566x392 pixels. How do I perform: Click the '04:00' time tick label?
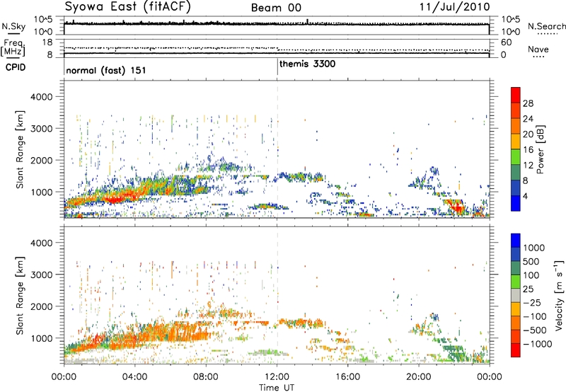(x=134, y=377)
